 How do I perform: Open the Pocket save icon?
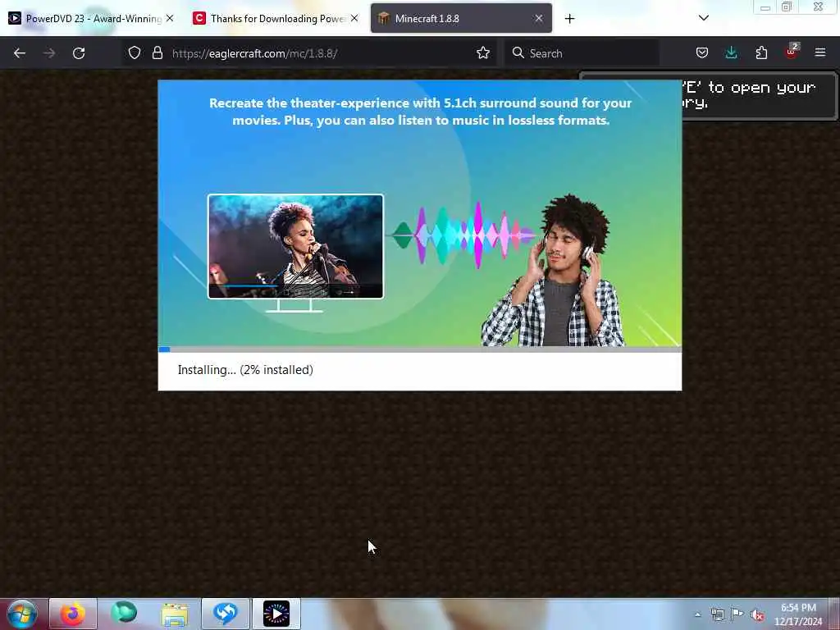[702, 52]
